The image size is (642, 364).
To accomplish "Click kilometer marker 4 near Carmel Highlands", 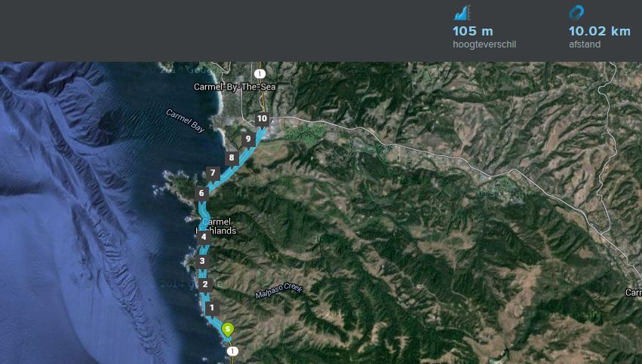I will (x=204, y=237).
